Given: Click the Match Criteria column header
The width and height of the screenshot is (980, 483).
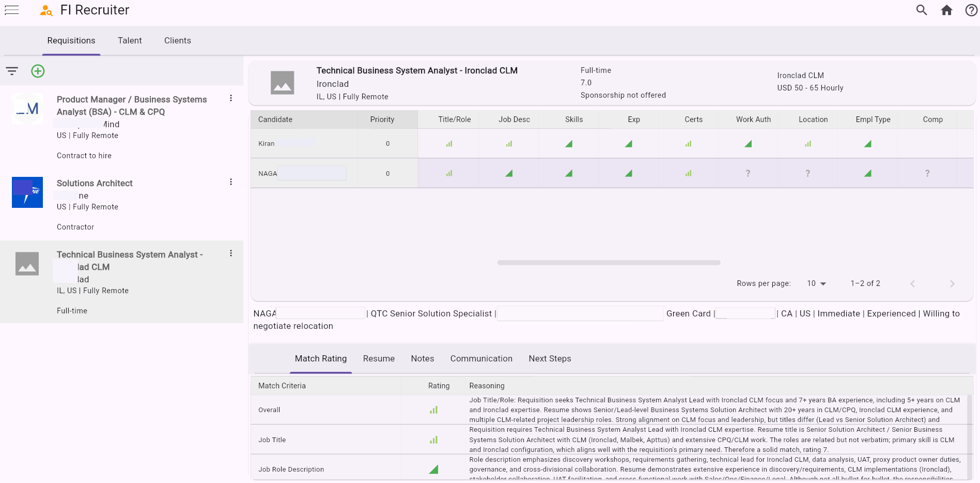Looking at the screenshot, I should pos(282,386).
